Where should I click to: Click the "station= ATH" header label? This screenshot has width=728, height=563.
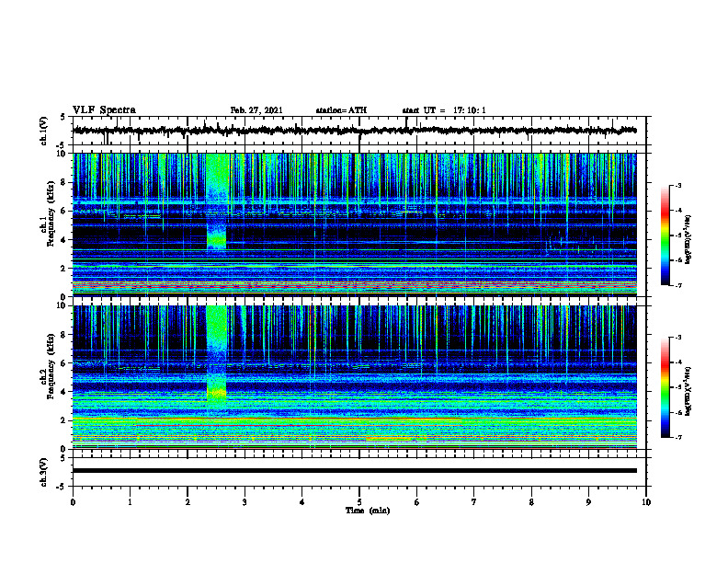click(341, 110)
